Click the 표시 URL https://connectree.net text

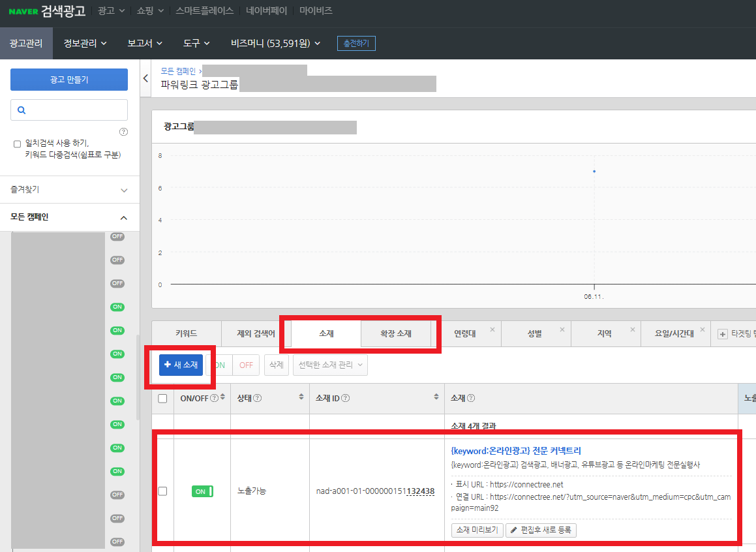coord(509,485)
